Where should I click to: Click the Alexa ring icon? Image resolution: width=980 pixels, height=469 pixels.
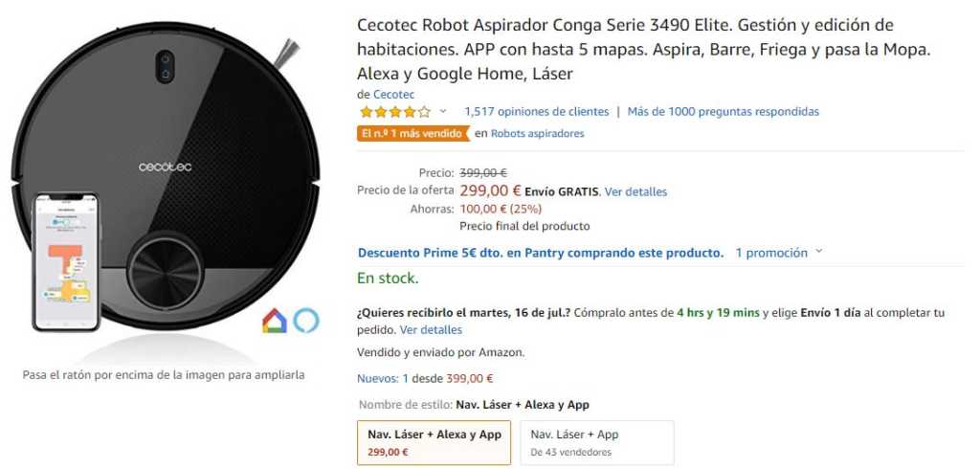[x=305, y=320]
